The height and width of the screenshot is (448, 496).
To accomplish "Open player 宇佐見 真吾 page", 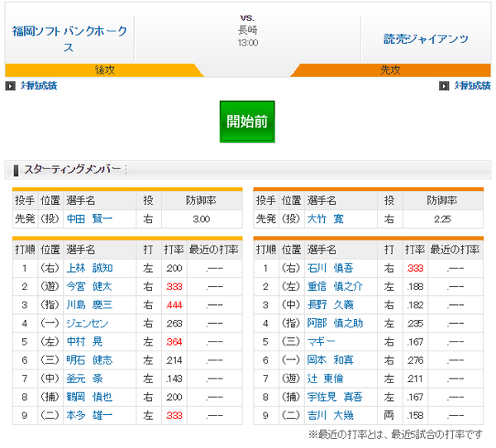I will tap(335, 397).
